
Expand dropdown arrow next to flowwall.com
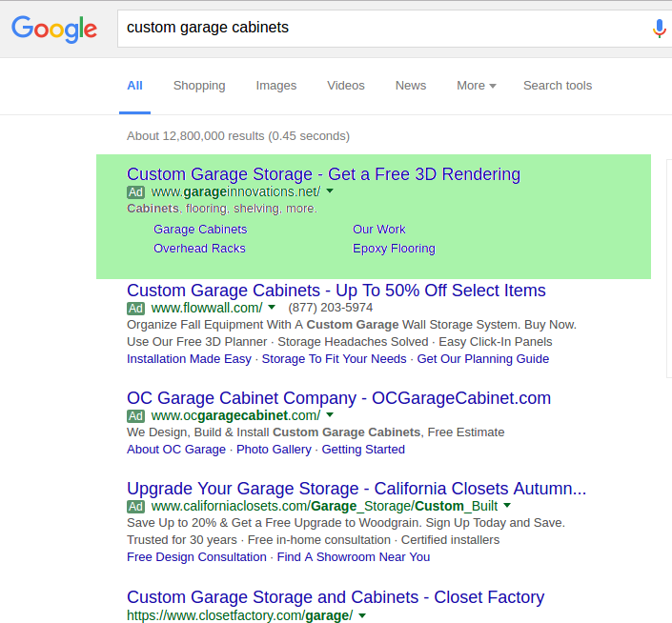(x=272, y=307)
